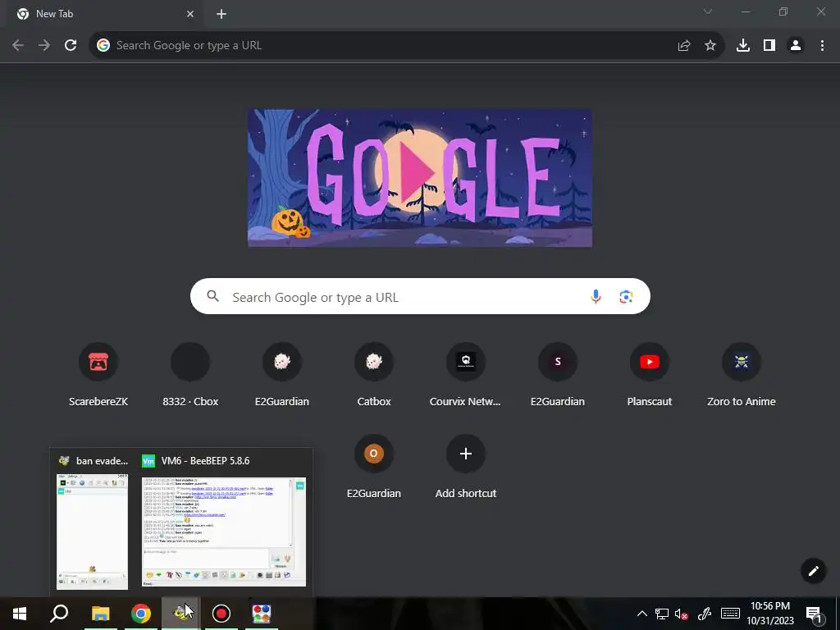Open the Chrome profile avatar
Viewport: 840px width, 630px height.
pos(796,46)
